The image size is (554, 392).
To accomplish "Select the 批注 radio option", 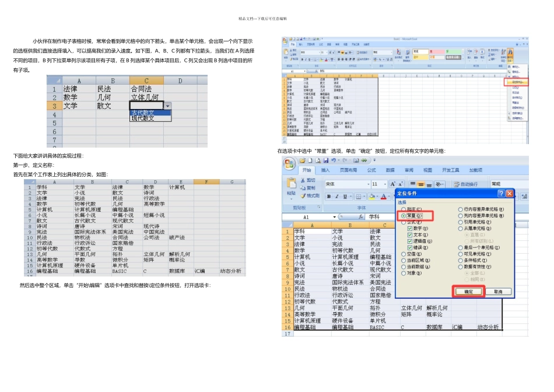I will (404, 209).
